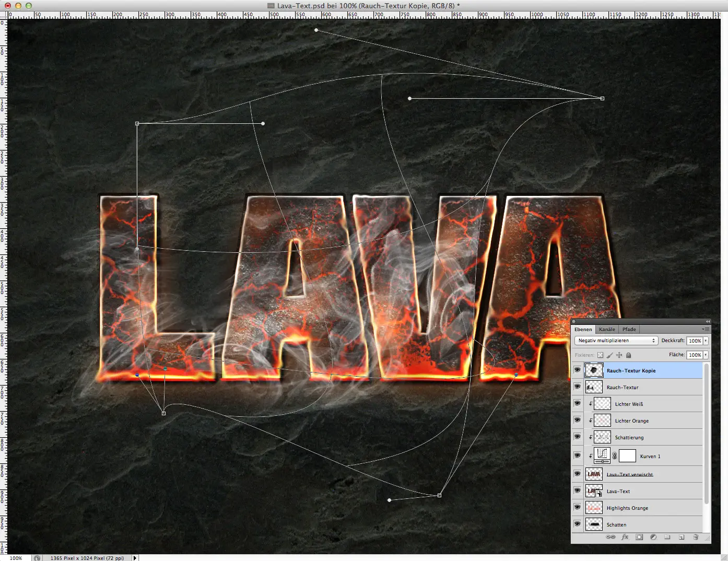The height and width of the screenshot is (561, 728).
Task: Create a new adjustment layer
Action: pyautogui.click(x=653, y=537)
